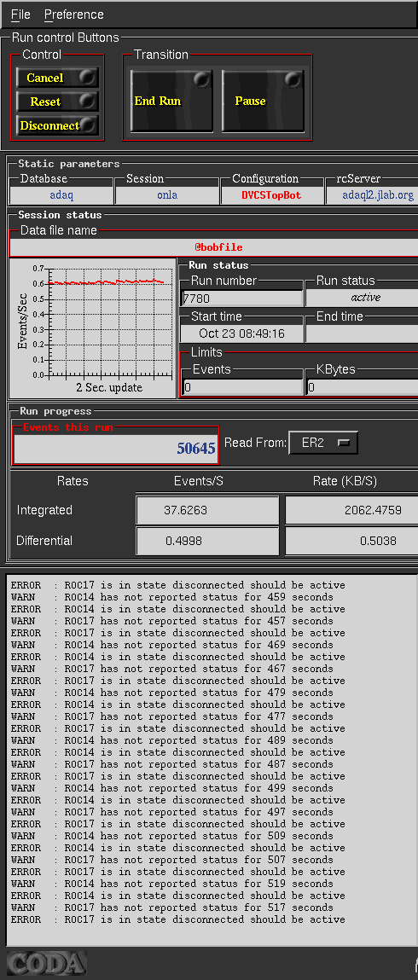Open the Read From ER2 dropdown
This screenshot has height=980, width=418.
click(x=323, y=444)
